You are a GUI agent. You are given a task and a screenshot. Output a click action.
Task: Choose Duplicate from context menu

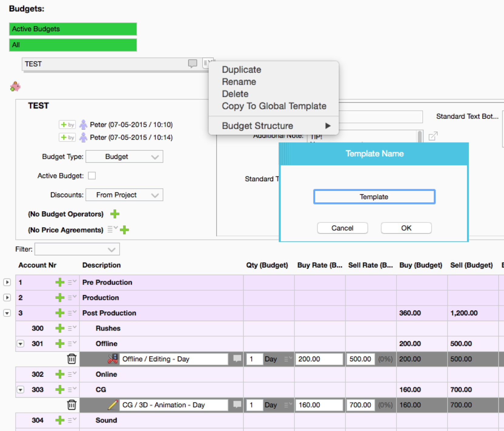(x=241, y=69)
